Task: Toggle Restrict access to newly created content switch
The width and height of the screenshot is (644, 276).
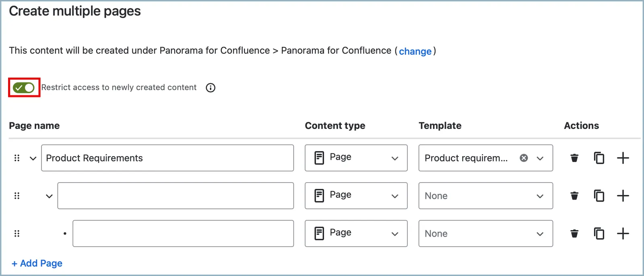Action: [x=24, y=88]
